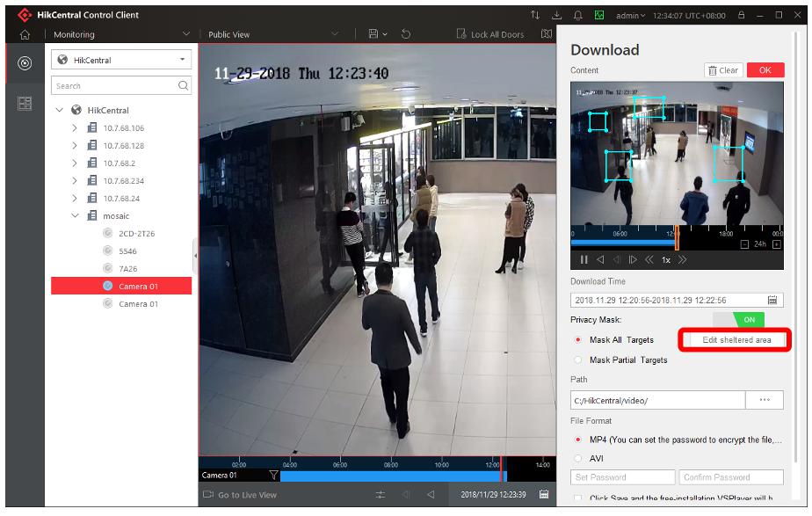Pause playback in the Download preview
The width and height of the screenshot is (812, 516).
click(x=584, y=260)
